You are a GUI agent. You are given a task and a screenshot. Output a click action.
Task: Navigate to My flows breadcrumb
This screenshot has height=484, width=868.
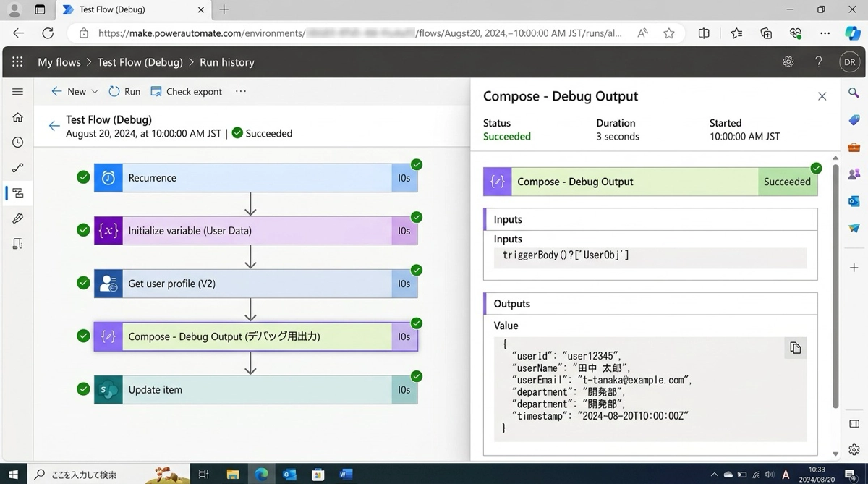pyautogui.click(x=59, y=62)
